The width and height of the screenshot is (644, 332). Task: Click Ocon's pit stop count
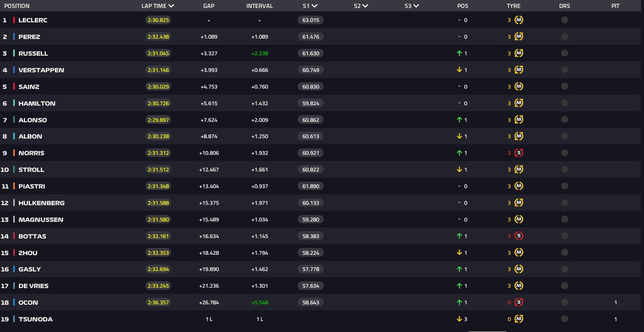[x=616, y=302]
